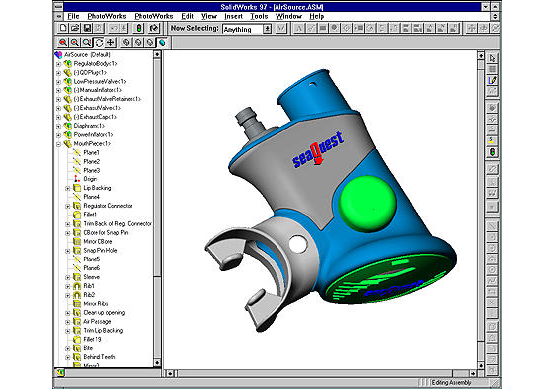Click the green purge button on the model

pos(367,203)
